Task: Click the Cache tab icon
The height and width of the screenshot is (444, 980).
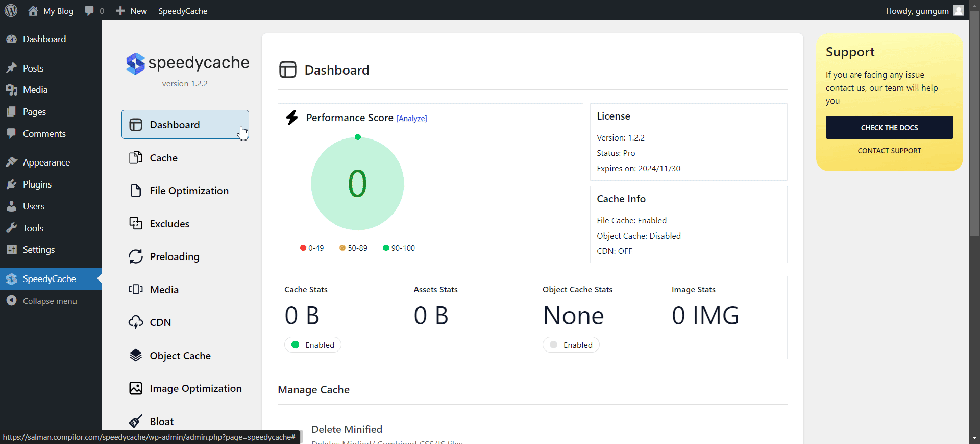Action: (135, 158)
